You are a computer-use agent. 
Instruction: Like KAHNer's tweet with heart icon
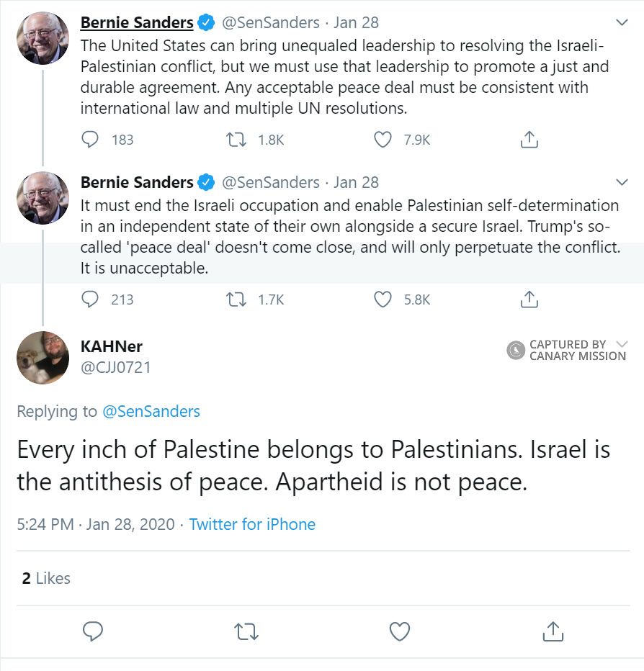pyautogui.click(x=399, y=632)
